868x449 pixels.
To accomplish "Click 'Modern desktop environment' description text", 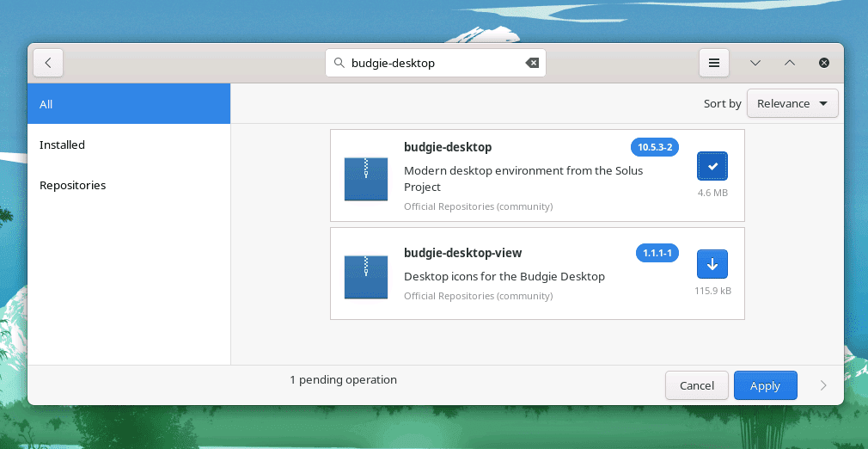I will click(x=523, y=179).
